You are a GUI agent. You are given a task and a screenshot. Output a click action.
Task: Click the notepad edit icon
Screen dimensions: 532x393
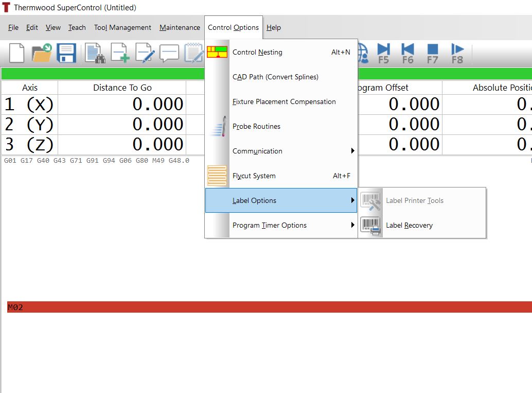194,53
